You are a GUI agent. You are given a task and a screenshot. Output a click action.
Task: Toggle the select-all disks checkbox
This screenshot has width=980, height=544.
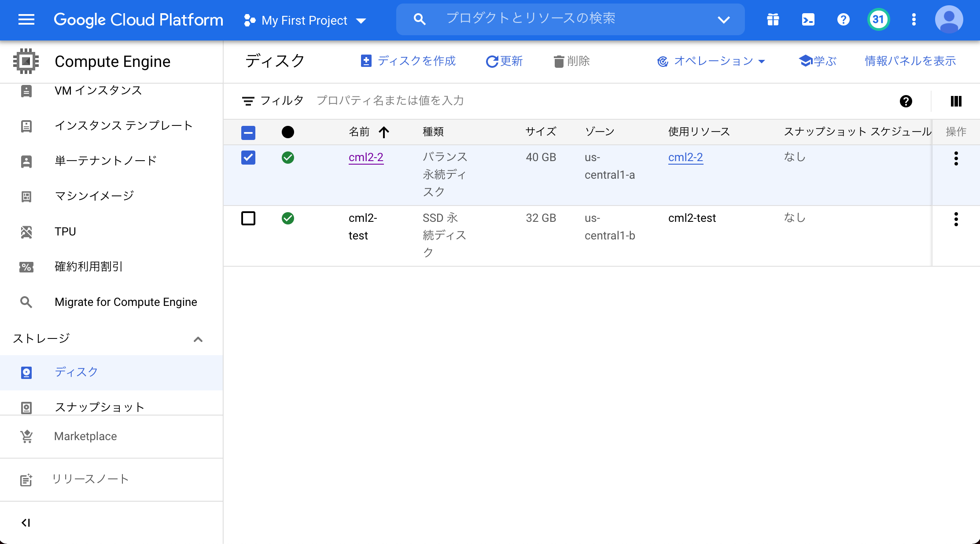[x=248, y=132]
